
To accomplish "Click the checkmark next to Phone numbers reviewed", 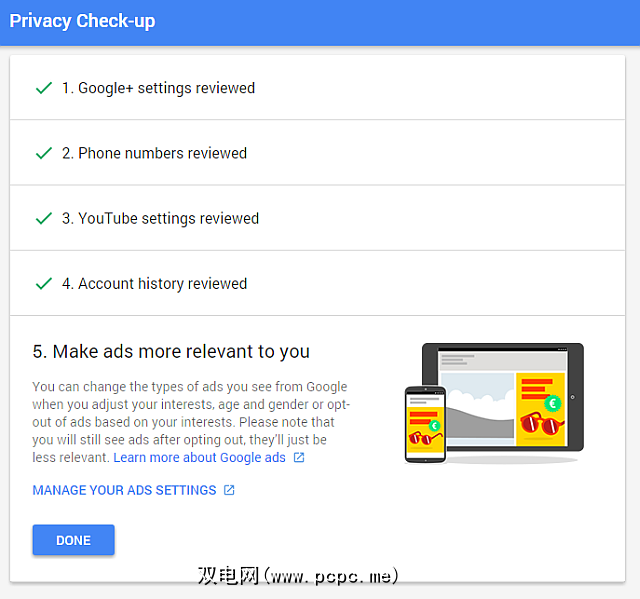I will [43, 153].
